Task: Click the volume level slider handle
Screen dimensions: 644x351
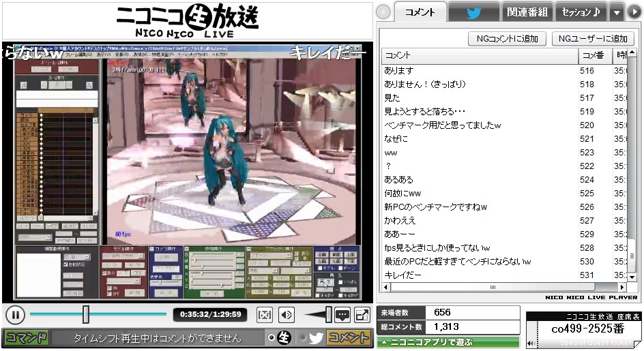Action: tap(329, 314)
